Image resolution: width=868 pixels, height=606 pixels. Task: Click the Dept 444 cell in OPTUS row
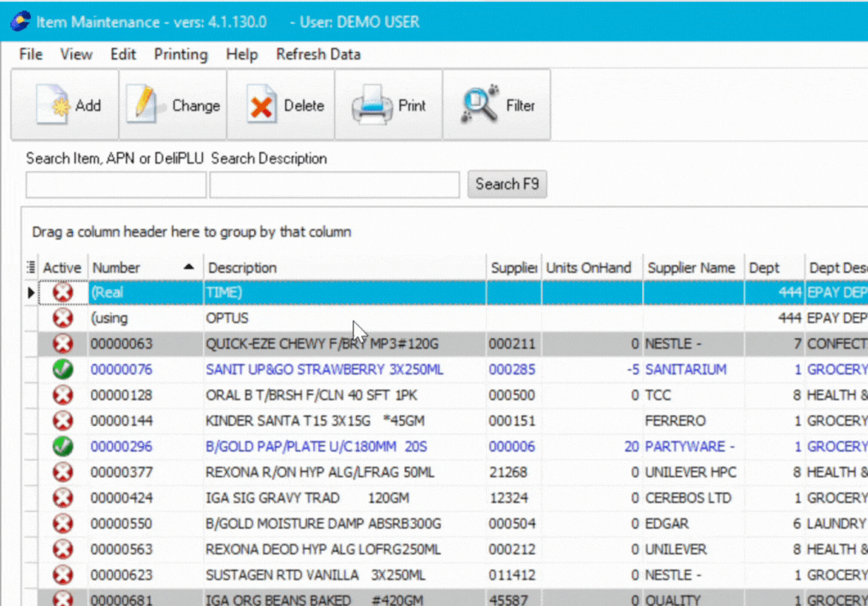point(774,318)
